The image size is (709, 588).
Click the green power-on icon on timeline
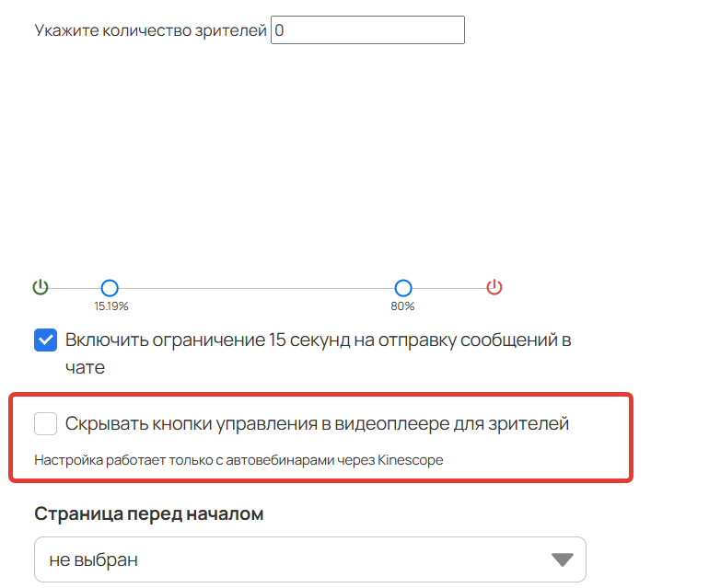[x=41, y=287]
